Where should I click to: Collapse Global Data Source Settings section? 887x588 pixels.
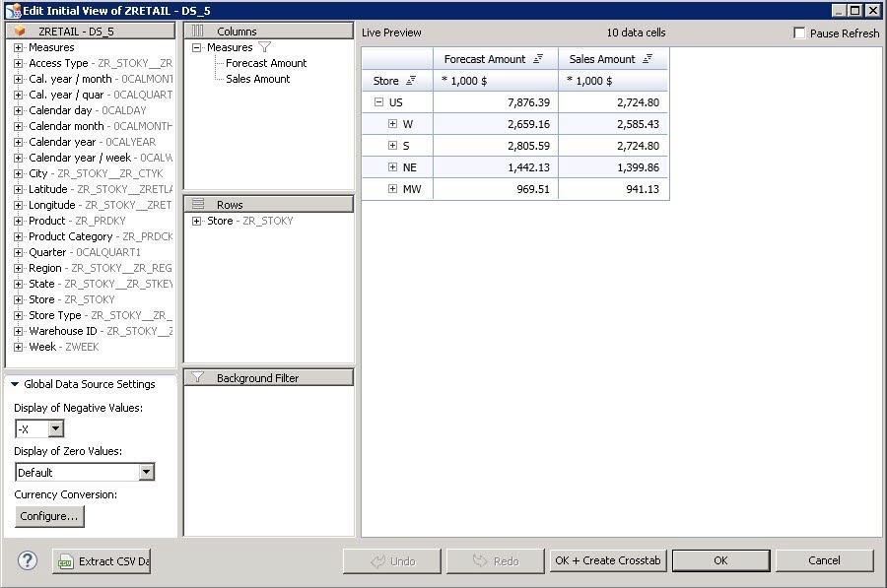15,384
